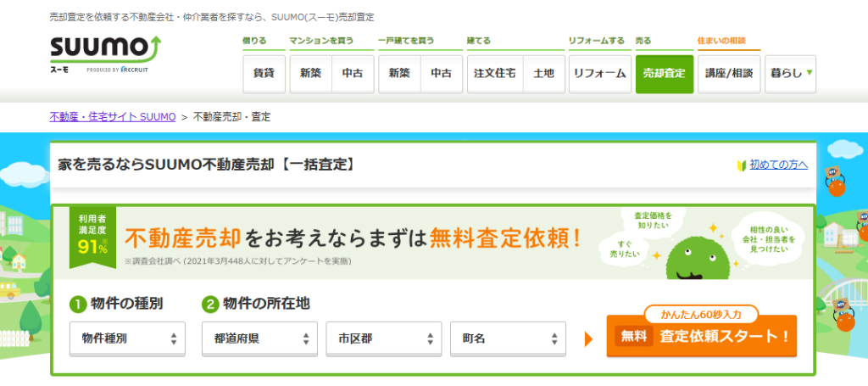
Task: Open the 講座/相談 tab
Action: click(729, 74)
